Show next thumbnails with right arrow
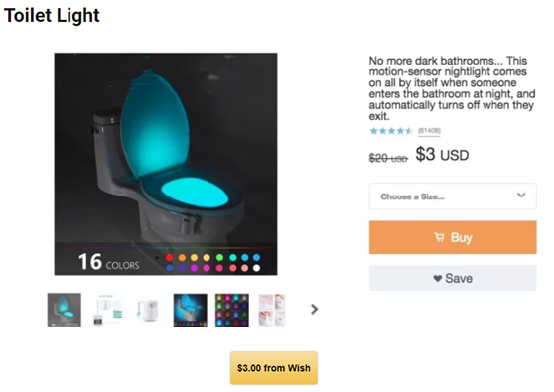The width and height of the screenshot is (554, 392). click(x=314, y=310)
